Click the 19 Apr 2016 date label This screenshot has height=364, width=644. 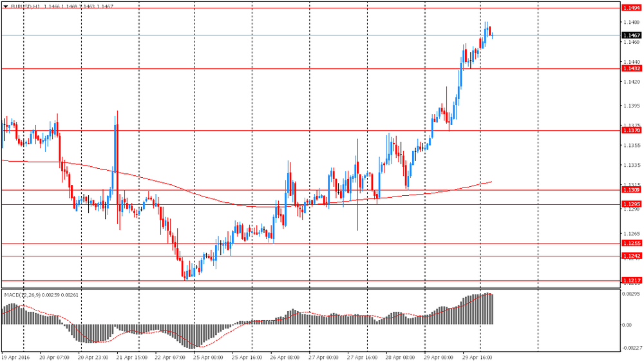[16, 356]
